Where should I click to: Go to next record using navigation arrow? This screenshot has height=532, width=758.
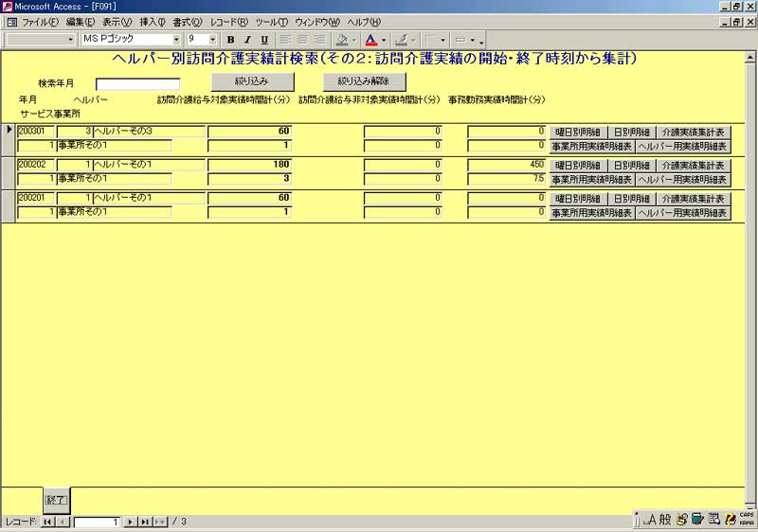(131, 522)
